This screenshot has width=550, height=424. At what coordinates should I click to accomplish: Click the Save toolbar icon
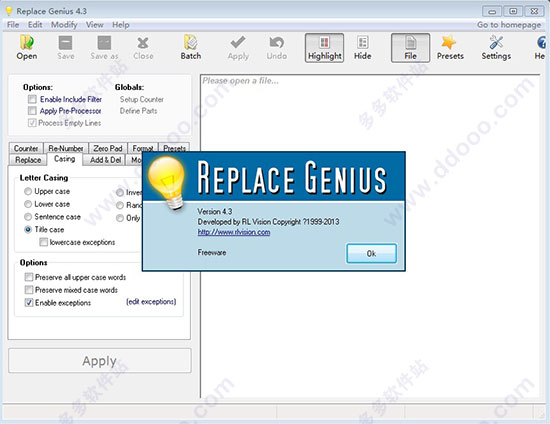click(66, 48)
